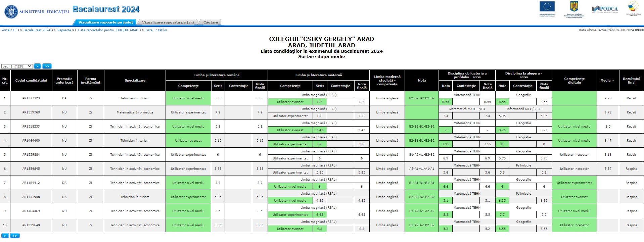Click candidate code AR1519648
The height and width of the screenshot is (242, 644).
pyautogui.click(x=31, y=225)
